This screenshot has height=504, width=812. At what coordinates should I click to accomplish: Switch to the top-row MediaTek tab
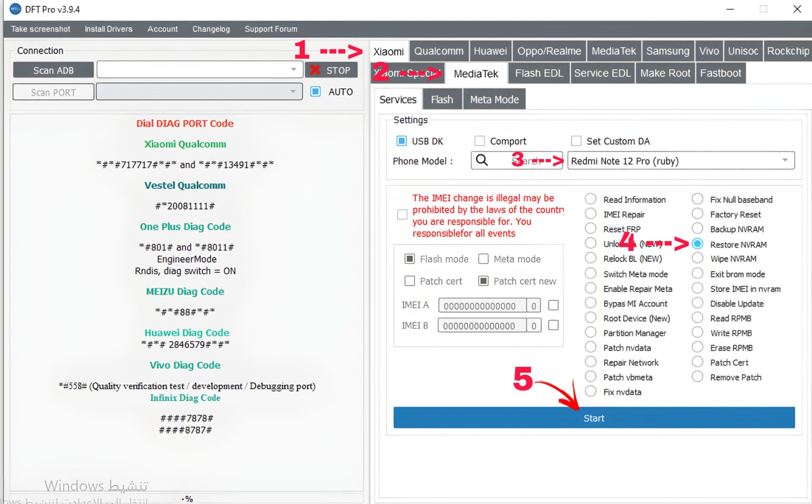(614, 51)
